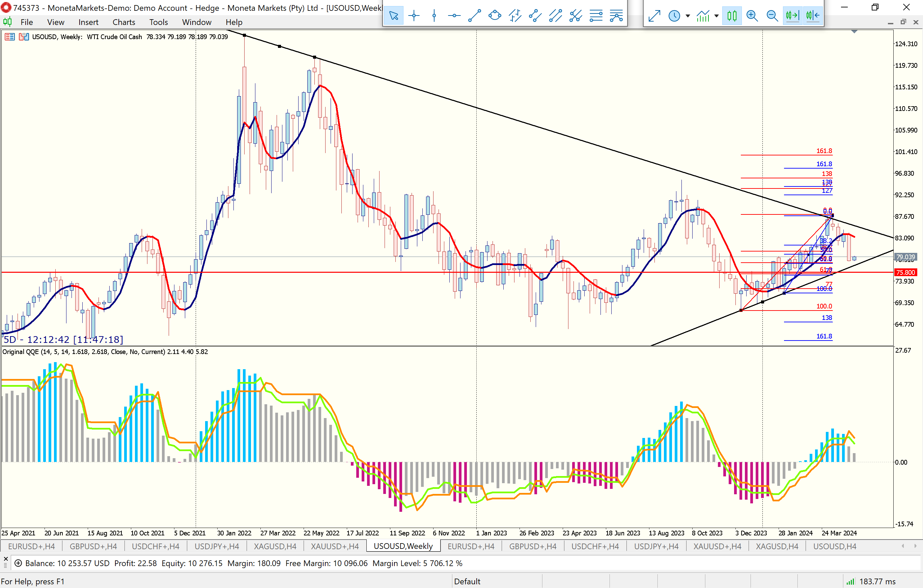Switch to the XAUUSD+,H4 chart tab
The width and height of the screenshot is (923, 588).
pyautogui.click(x=335, y=546)
